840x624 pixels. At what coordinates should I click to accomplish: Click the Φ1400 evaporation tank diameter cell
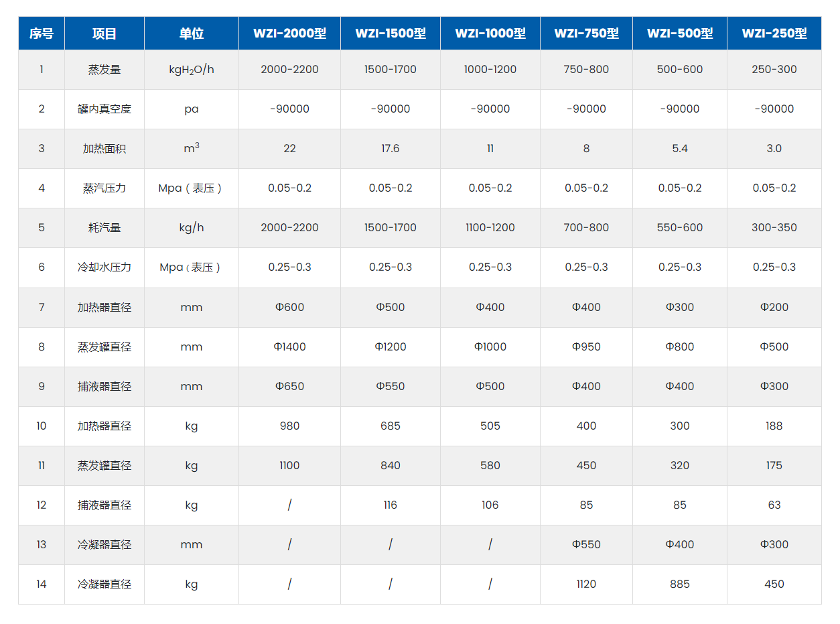[289, 347]
